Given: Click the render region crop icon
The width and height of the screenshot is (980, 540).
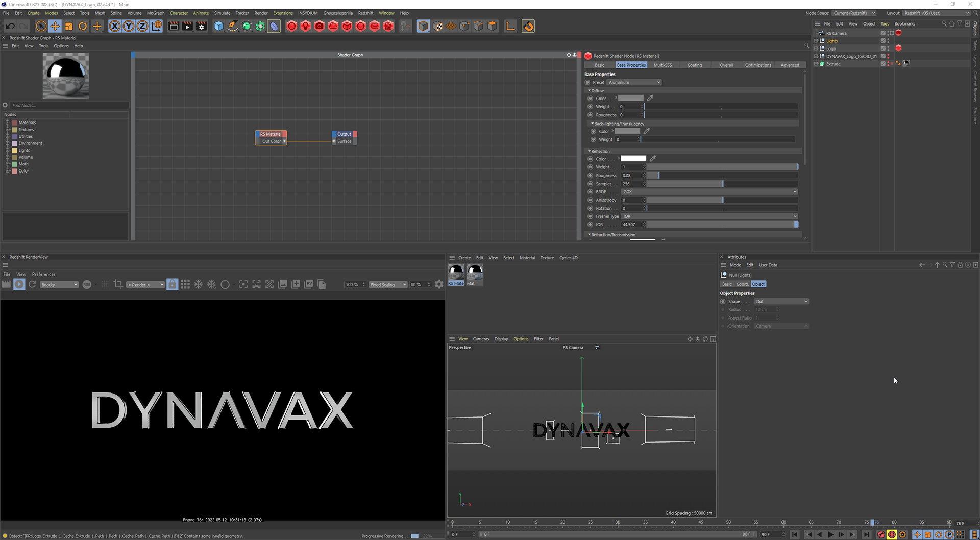Looking at the screenshot, I should 118,284.
